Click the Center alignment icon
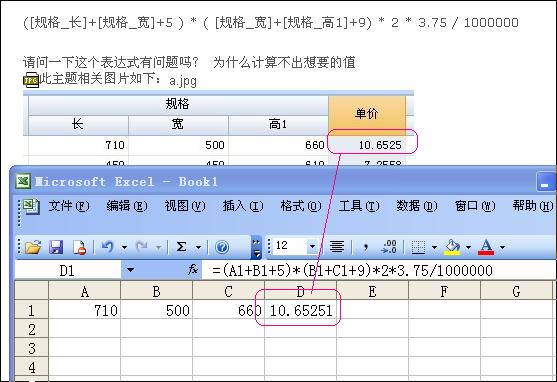Viewport: 557px width, 382px height. (337, 246)
